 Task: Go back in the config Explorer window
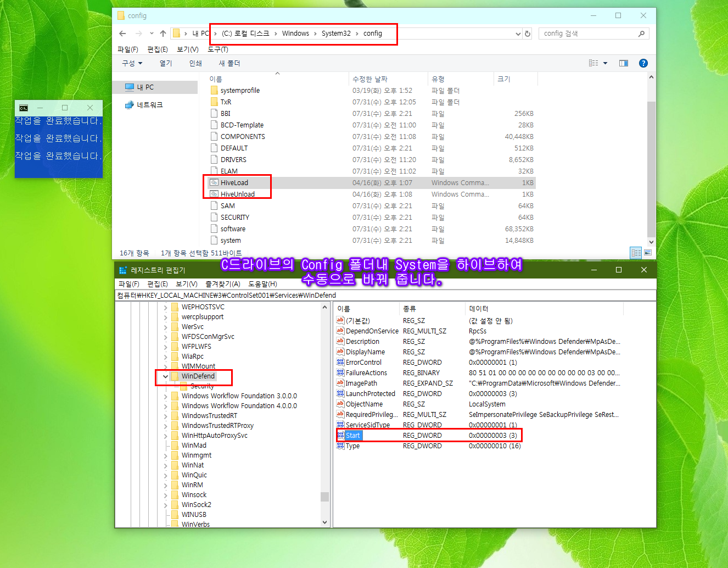tap(122, 34)
